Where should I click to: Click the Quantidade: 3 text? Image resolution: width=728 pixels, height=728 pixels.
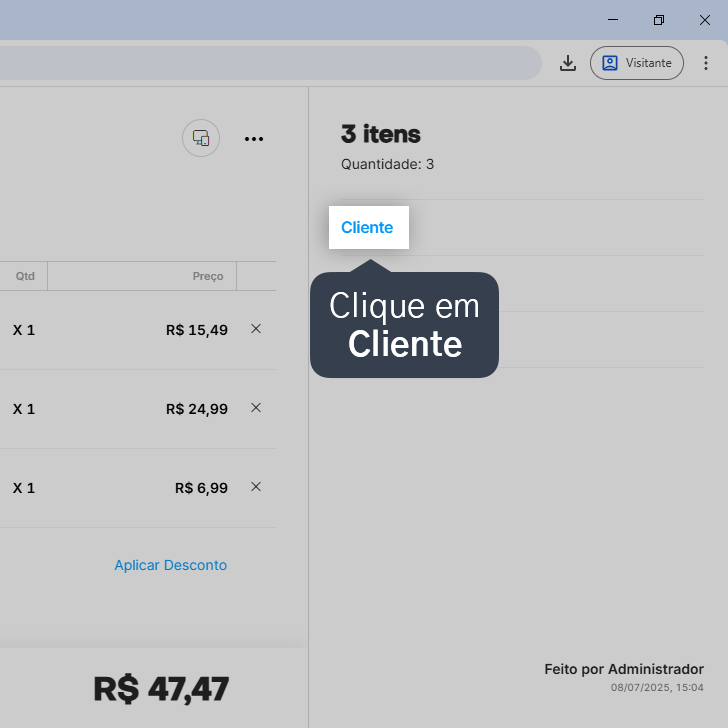click(387, 164)
